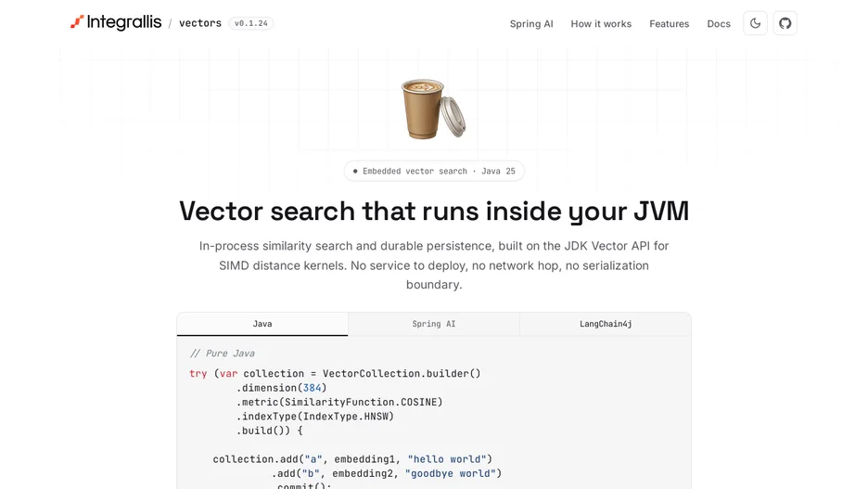Click the coffee cup illustration

pyautogui.click(x=433, y=109)
